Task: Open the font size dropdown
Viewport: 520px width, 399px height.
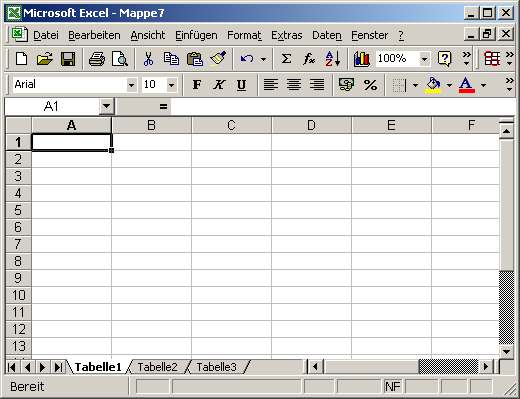Action: [171, 85]
